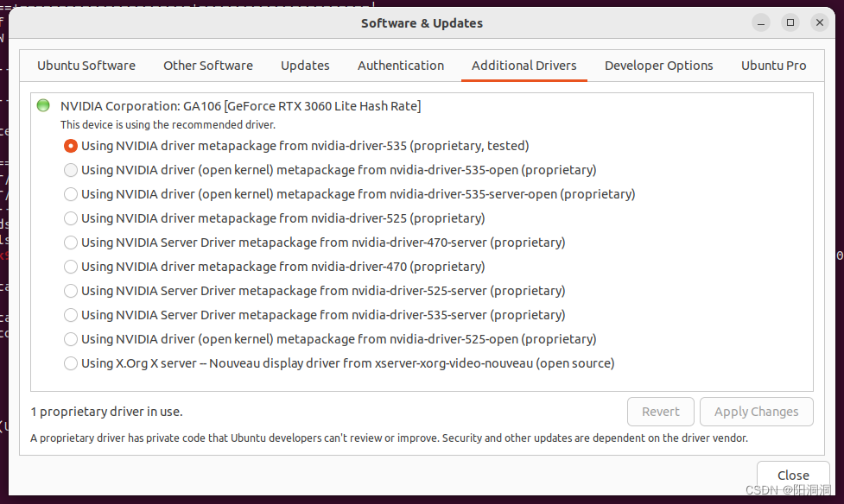Select nvidia-driver-535-server Server Driver option
Image resolution: width=844 pixels, height=504 pixels.
pos(71,315)
